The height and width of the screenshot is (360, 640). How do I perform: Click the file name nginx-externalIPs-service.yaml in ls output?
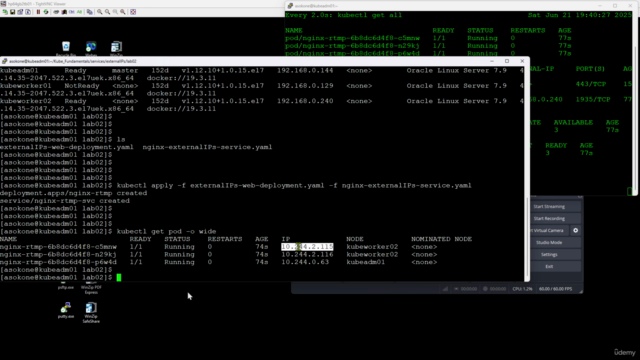click(x=207, y=147)
